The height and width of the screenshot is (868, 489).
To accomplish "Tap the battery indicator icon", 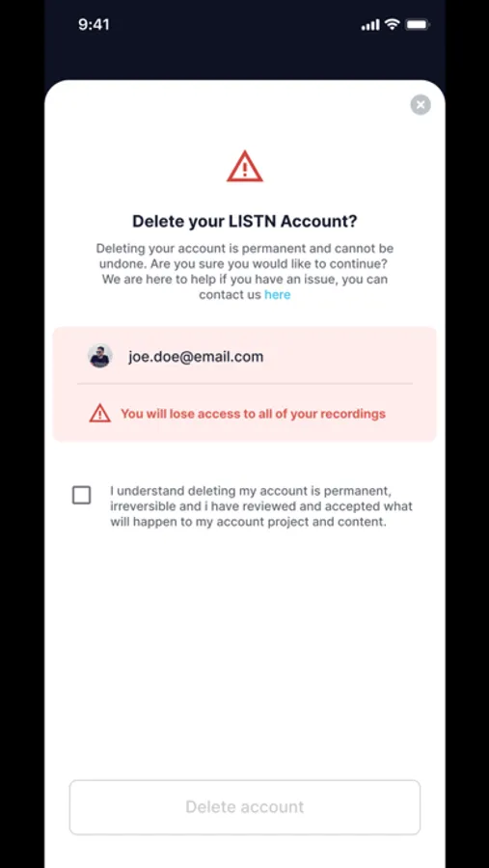I will click(x=418, y=24).
